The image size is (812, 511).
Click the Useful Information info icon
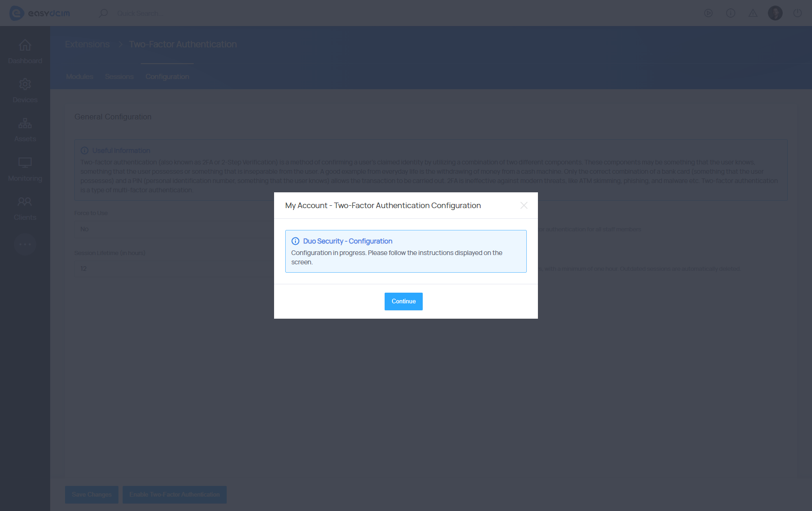pos(85,151)
